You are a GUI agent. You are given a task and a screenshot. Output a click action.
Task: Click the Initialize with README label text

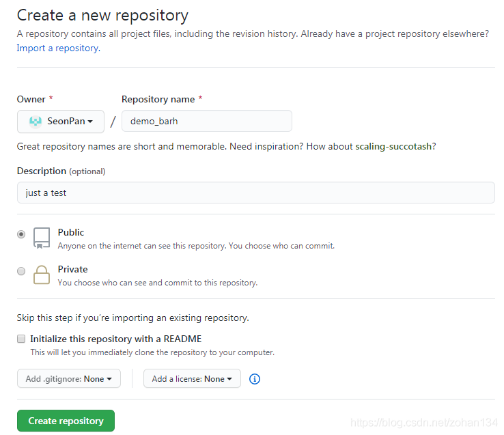pyautogui.click(x=115, y=339)
